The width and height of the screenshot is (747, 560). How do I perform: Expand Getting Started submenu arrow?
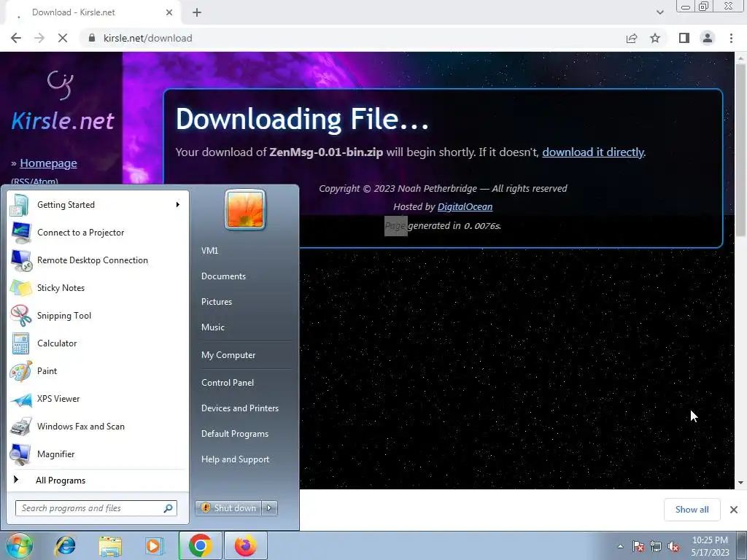pyautogui.click(x=178, y=205)
